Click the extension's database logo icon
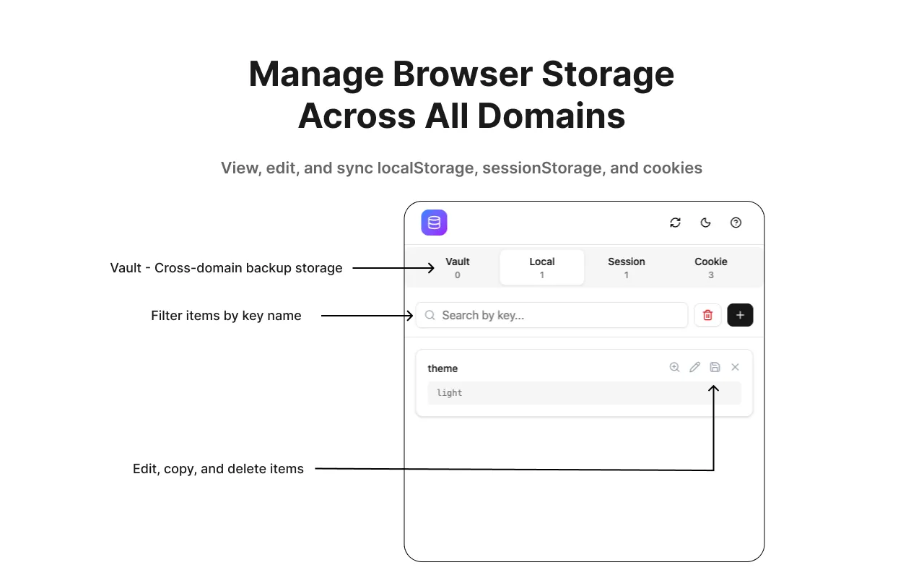This screenshot has height=578, width=924. coord(434,223)
